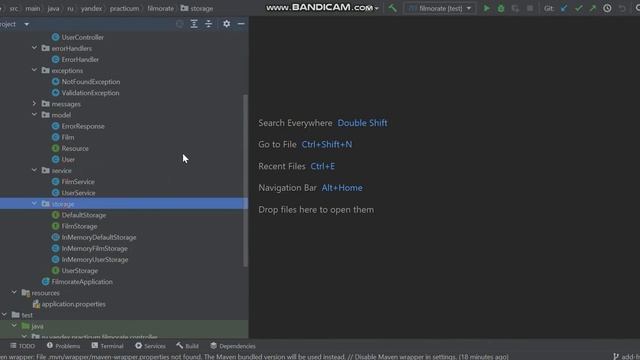Select InMemoryUserStorage class
The image size is (640, 360).
pos(95,259)
